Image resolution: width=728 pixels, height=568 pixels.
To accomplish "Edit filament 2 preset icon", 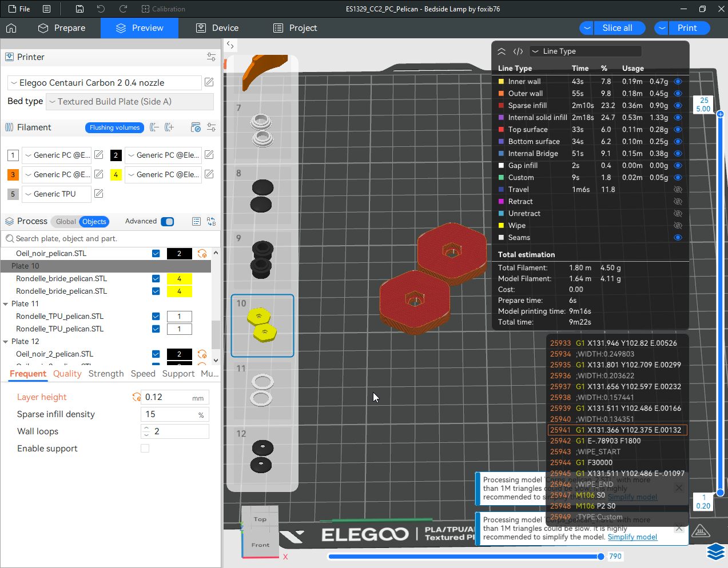I will pos(209,155).
